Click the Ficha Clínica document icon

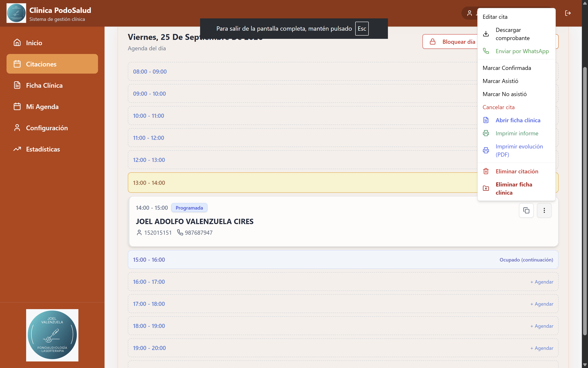pyautogui.click(x=17, y=85)
